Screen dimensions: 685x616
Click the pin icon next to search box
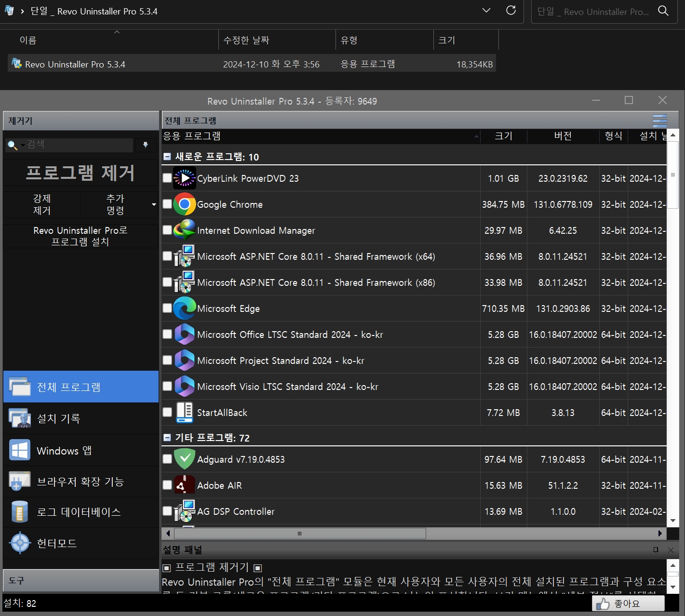tap(146, 145)
